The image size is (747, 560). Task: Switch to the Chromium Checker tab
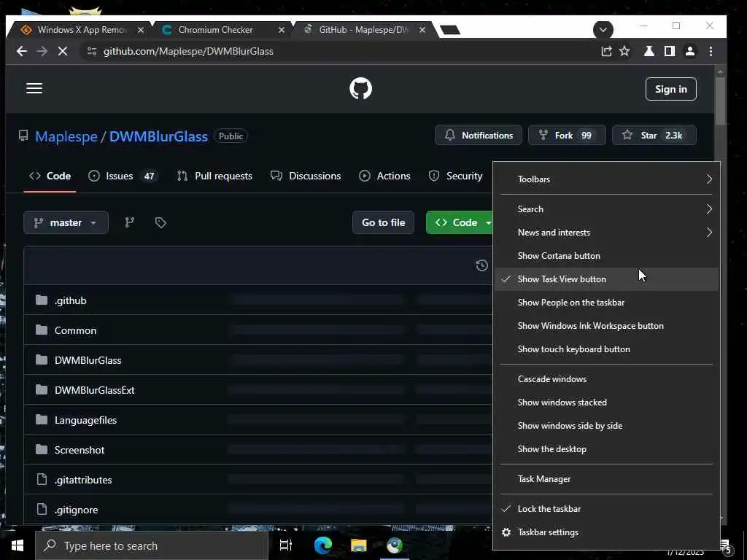click(222, 30)
